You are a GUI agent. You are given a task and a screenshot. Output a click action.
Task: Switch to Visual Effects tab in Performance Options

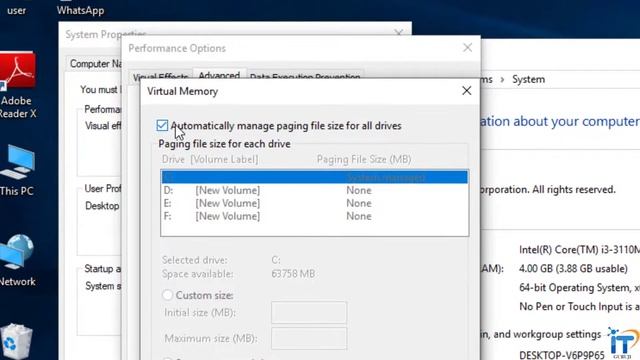(x=160, y=77)
